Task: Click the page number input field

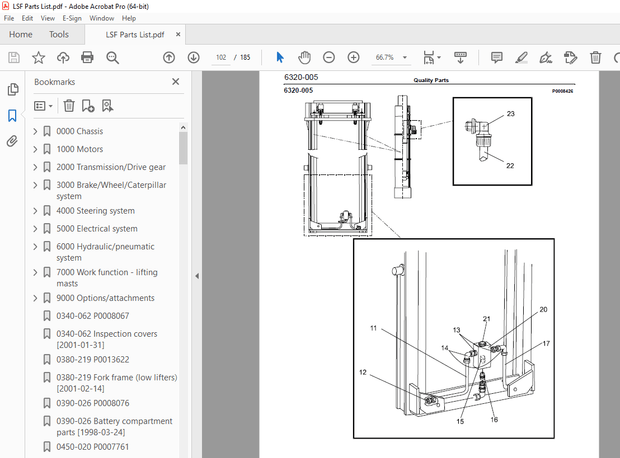Action: [221, 58]
